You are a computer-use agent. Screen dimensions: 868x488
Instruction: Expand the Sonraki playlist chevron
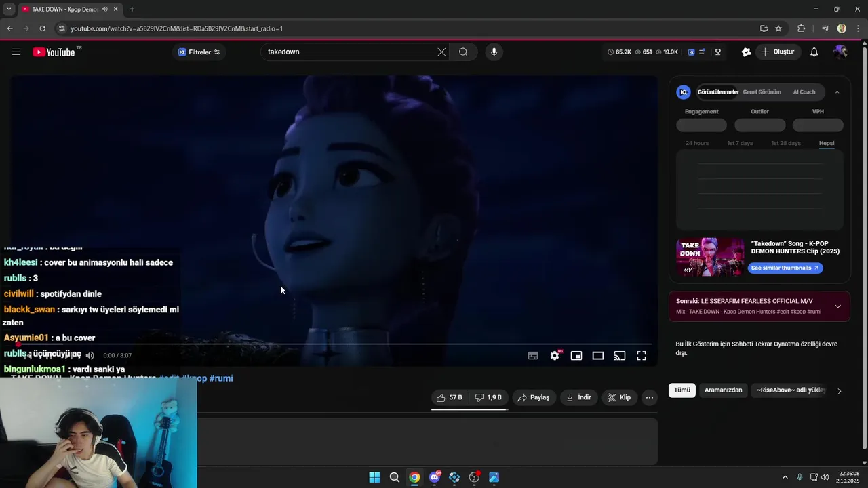point(837,306)
